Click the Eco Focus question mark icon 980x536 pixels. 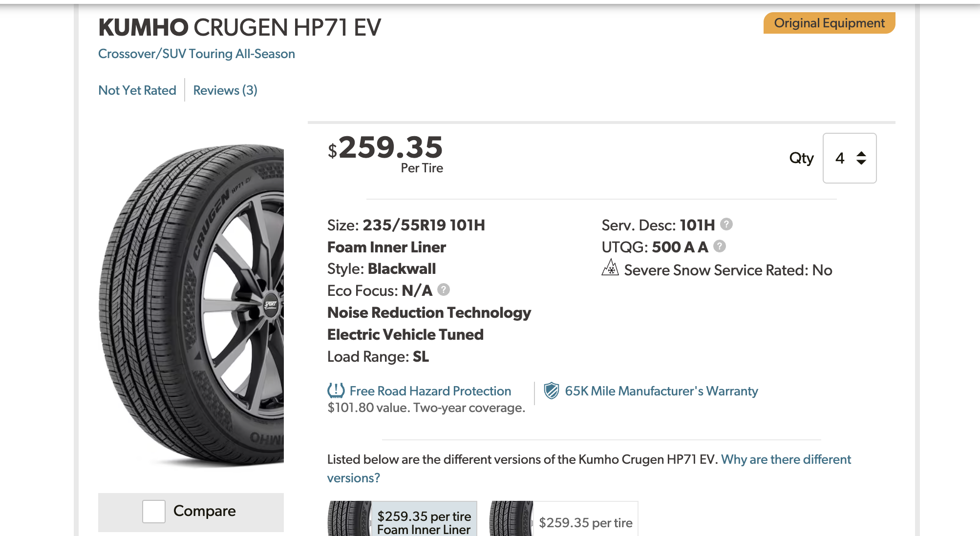tap(443, 289)
